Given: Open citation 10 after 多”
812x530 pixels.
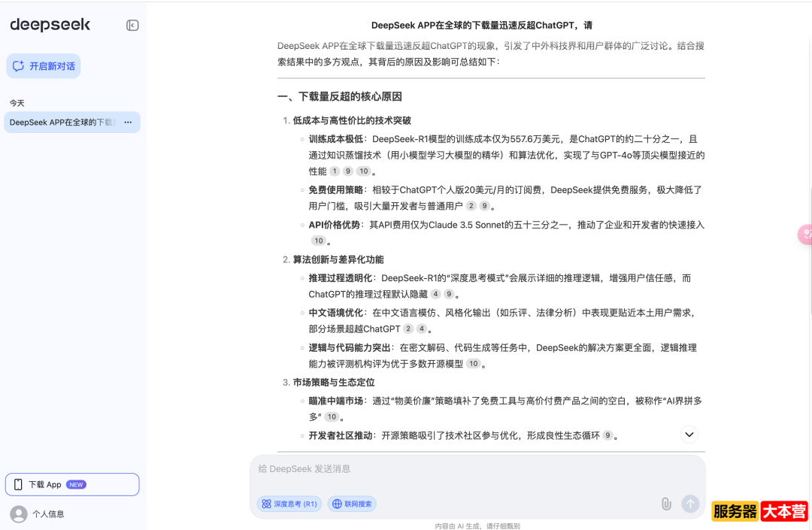Looking at the screenshot, I should pos(332,416).
